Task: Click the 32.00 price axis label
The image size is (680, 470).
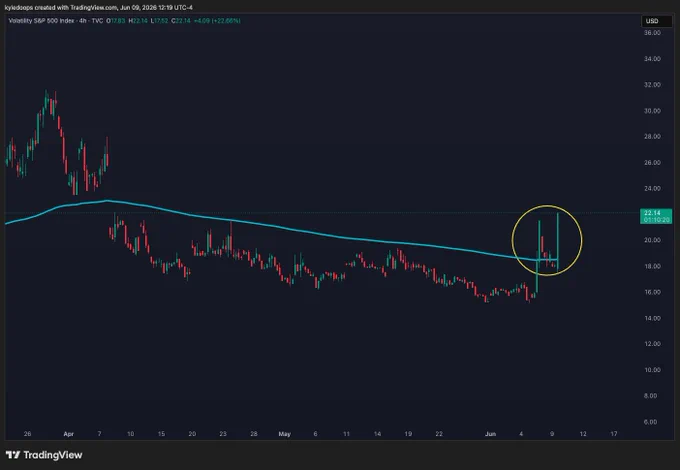Action: tap(652, 85)
